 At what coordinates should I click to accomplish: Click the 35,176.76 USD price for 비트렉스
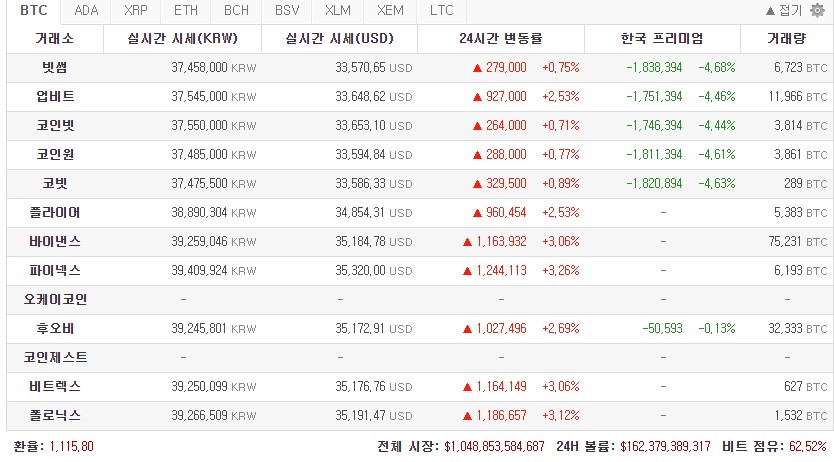(x=374, y=387)
